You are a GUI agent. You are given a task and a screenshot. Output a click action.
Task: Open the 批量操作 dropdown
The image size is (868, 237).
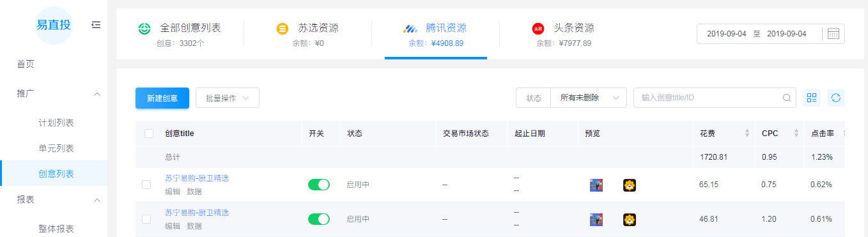point(228,98)
